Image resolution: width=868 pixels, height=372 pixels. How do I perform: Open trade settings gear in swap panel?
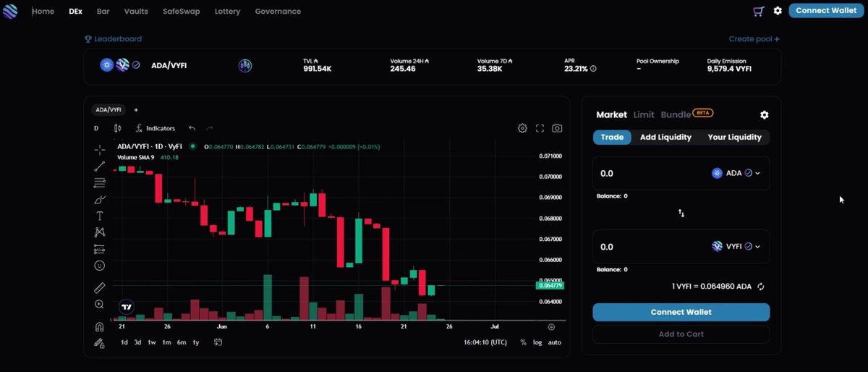pyautogui.click(x=765, y=115)
